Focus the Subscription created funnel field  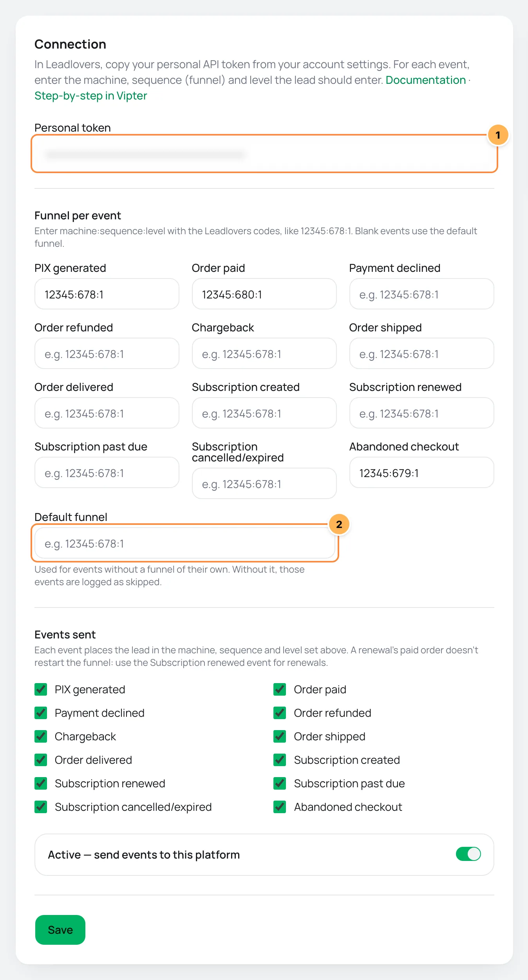coord(264,413)
